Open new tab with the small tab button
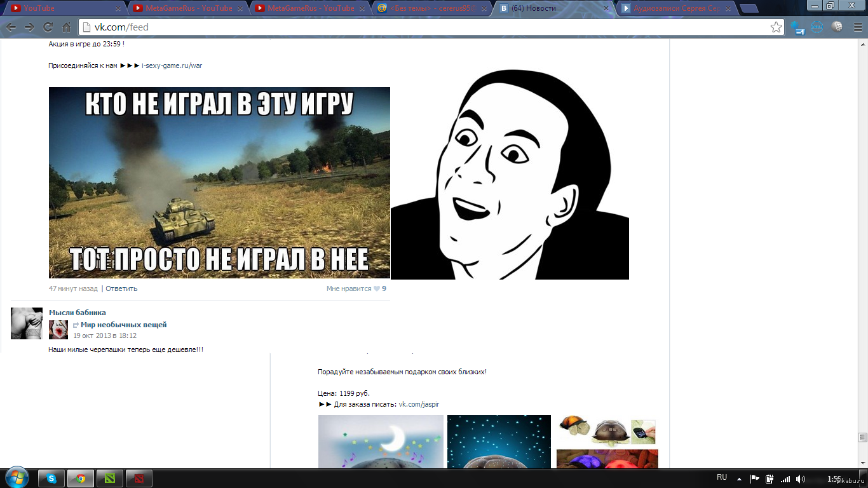 click(749, 9)
